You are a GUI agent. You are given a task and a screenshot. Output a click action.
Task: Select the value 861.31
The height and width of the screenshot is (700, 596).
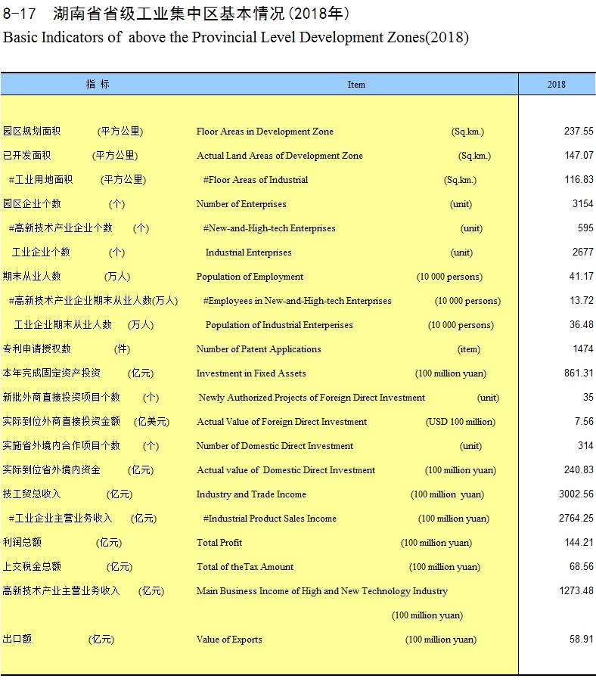(x=579, y=373)
